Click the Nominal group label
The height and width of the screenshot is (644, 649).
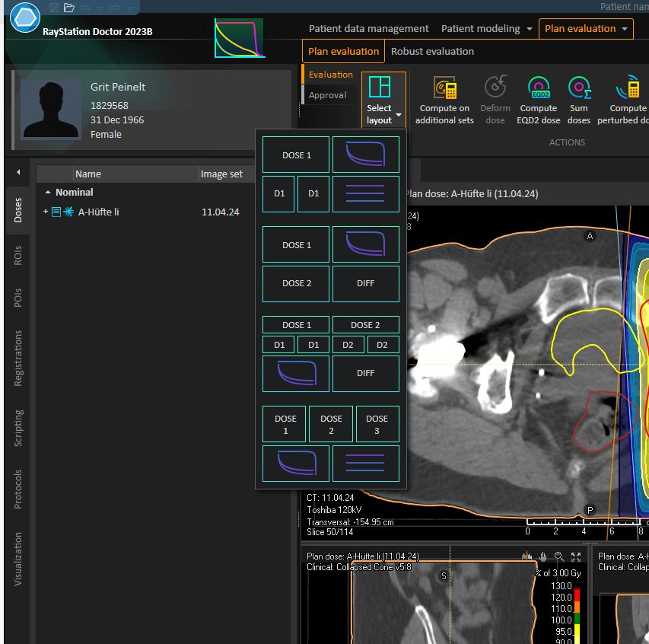75,193
